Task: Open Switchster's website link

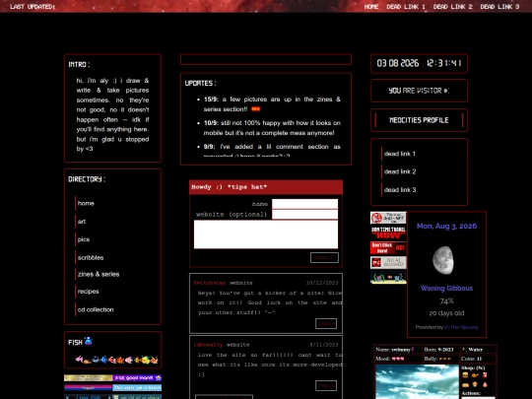Action: click(241, 283)
